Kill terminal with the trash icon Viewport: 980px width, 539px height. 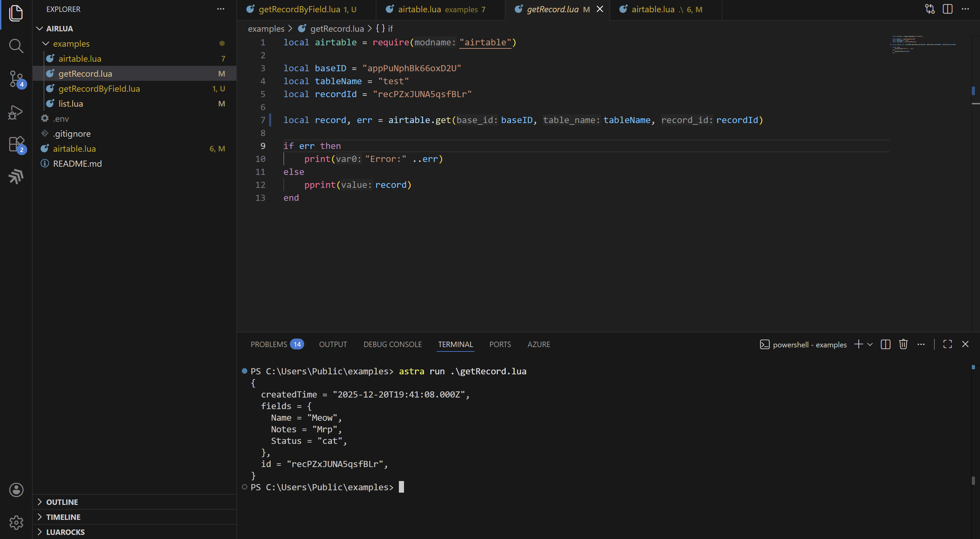903,344
